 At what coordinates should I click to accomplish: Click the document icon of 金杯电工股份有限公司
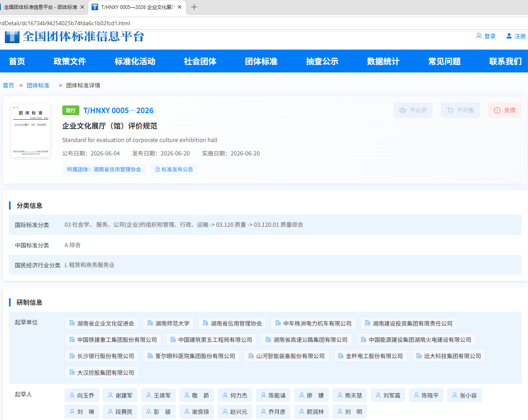click(341, 356)
